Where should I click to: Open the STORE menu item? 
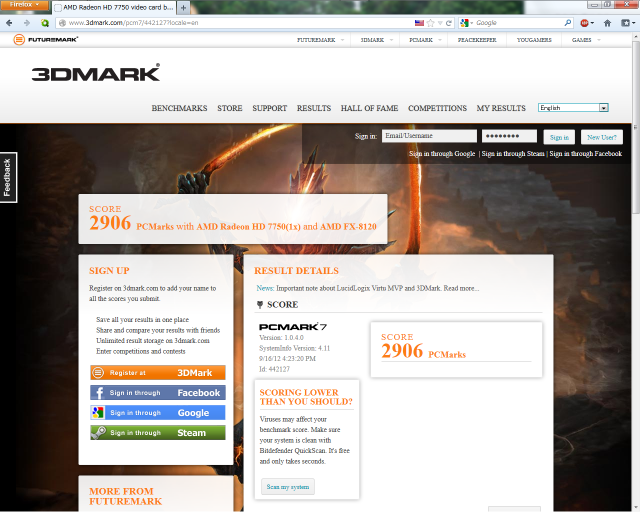tap(230, 108)
